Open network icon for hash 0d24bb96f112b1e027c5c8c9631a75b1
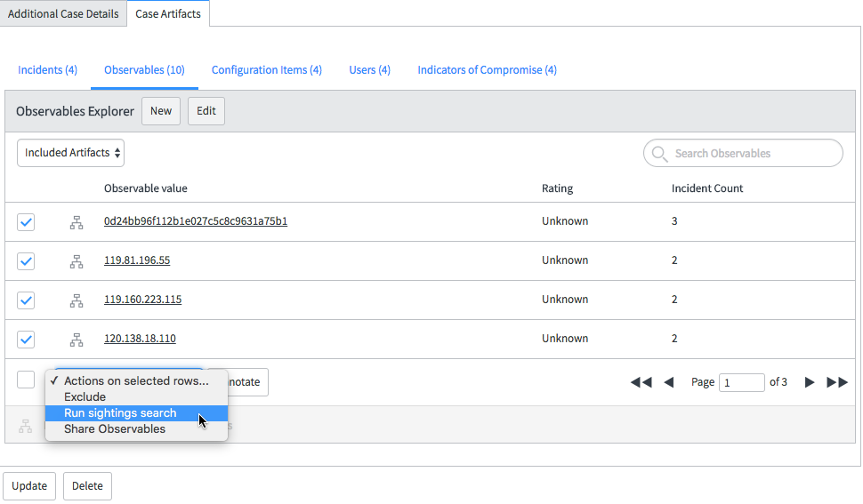Image resolution: width=863 pixels, height=504 pixels. [x=77, y=222]
